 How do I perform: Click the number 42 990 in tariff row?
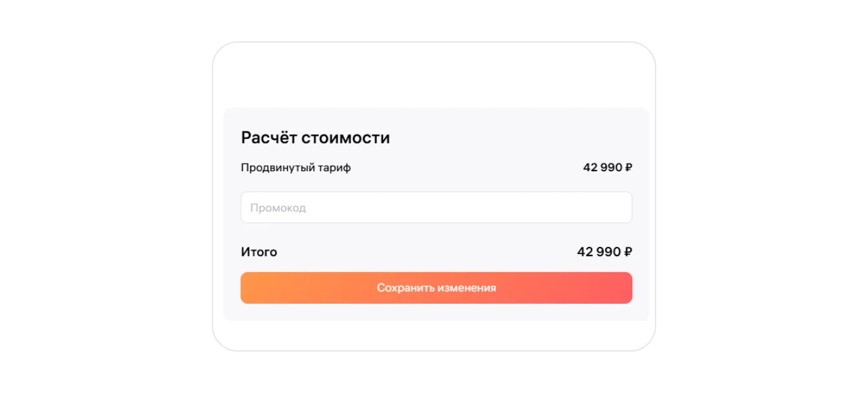coord(603,167)
